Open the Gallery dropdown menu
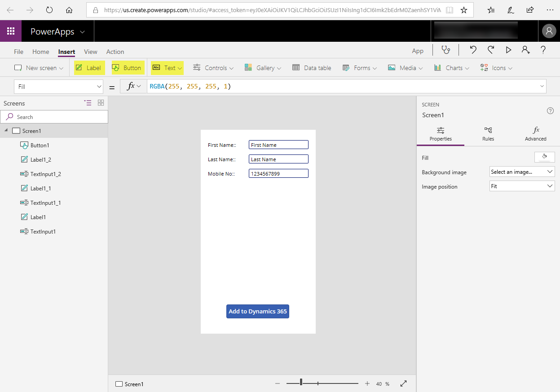 (x=263, y=68)
